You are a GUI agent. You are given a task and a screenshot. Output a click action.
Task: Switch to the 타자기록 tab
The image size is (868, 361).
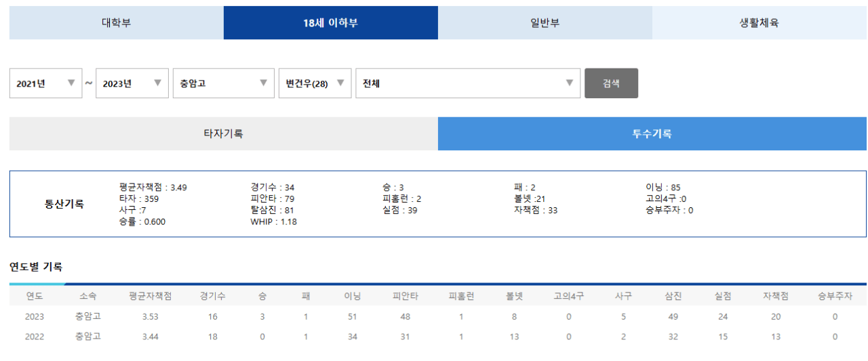224,133
